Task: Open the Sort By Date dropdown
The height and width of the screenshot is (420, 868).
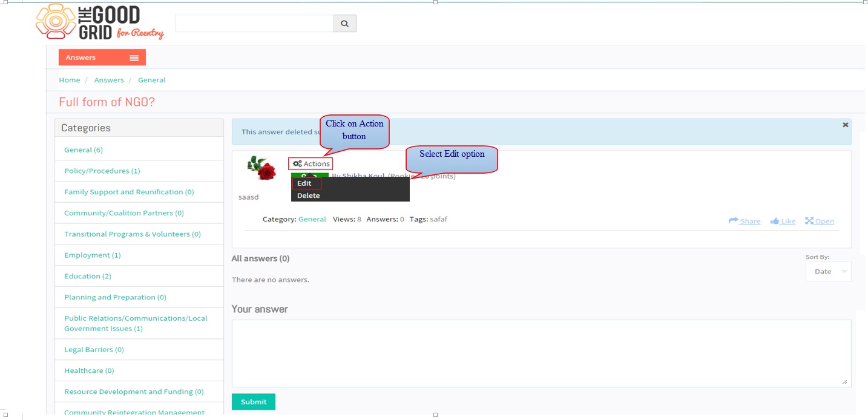Action: click(x=828, y=272)
